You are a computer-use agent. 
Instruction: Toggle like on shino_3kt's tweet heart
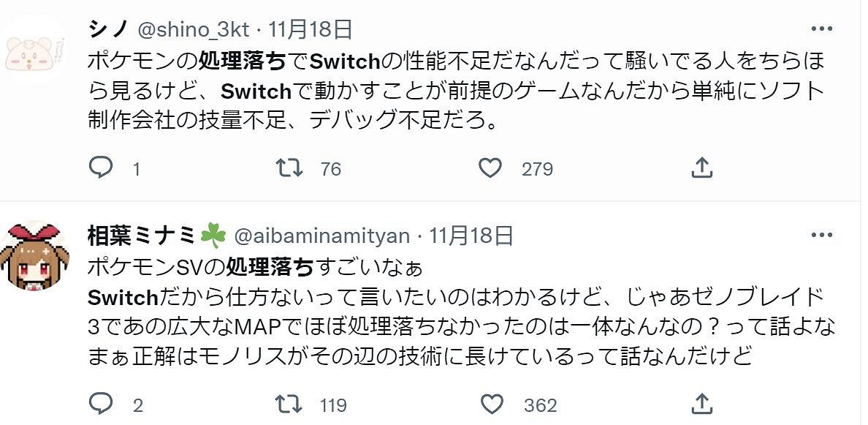490,168
